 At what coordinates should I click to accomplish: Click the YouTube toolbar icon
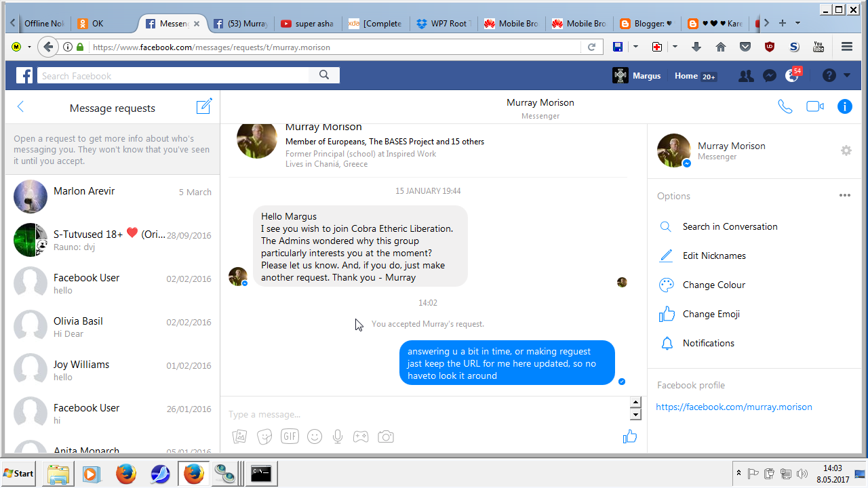coord(818,47)
